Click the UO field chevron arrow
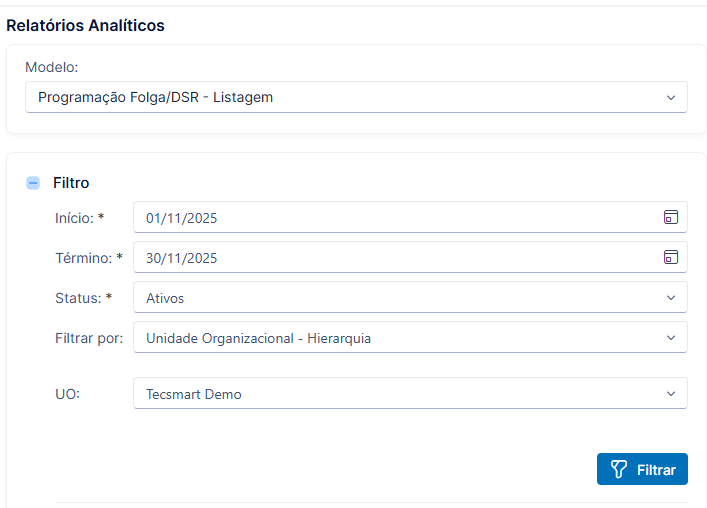This screenshot has width=707, height=508. click(670, 394)
